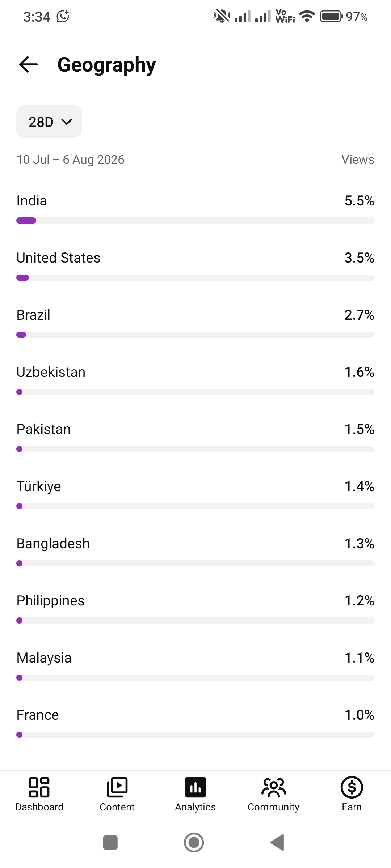Tap the Android back triangle button
This screenshot has width=391, height=868.
tap(277, 842)
